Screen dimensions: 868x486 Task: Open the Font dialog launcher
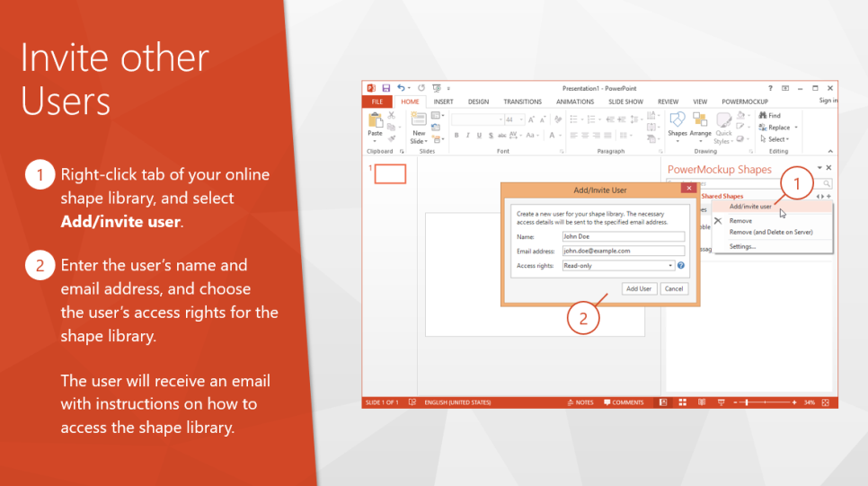coord(562,151)
